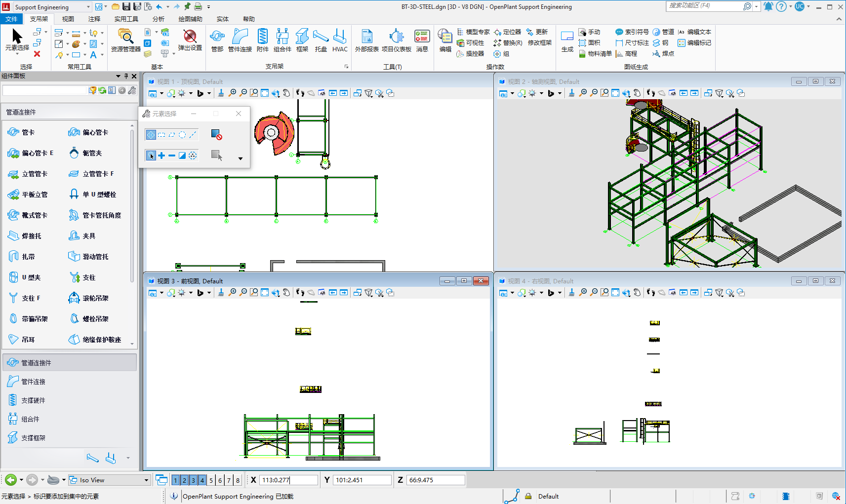Toggle the lock icon in status bar
The image size is (846, 504).
click(528, 496)
